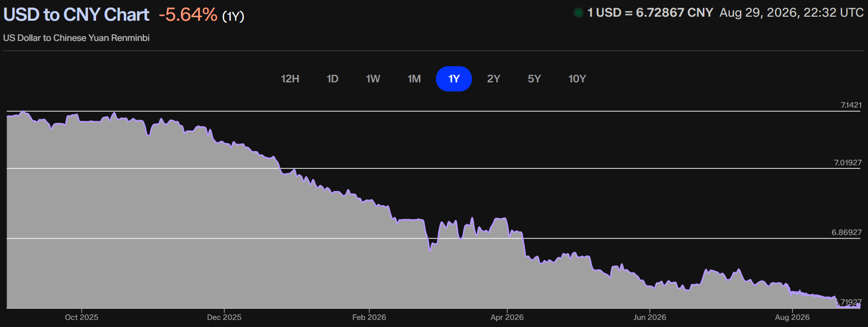Click the 7.1421 price level label

(851, 105)
